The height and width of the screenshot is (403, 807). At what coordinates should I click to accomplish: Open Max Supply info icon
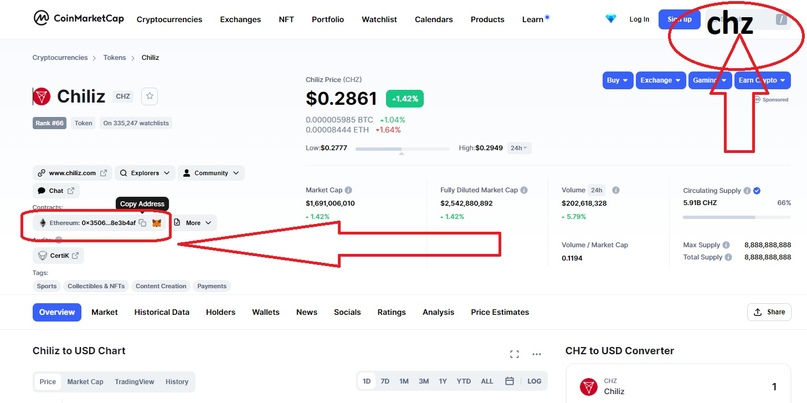pos(726,245)
